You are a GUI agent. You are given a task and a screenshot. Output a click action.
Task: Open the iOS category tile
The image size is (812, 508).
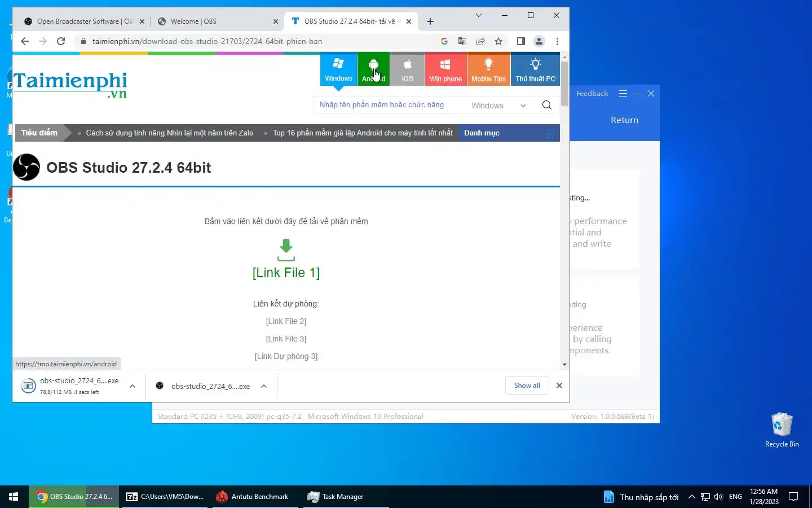coord(407,69)
